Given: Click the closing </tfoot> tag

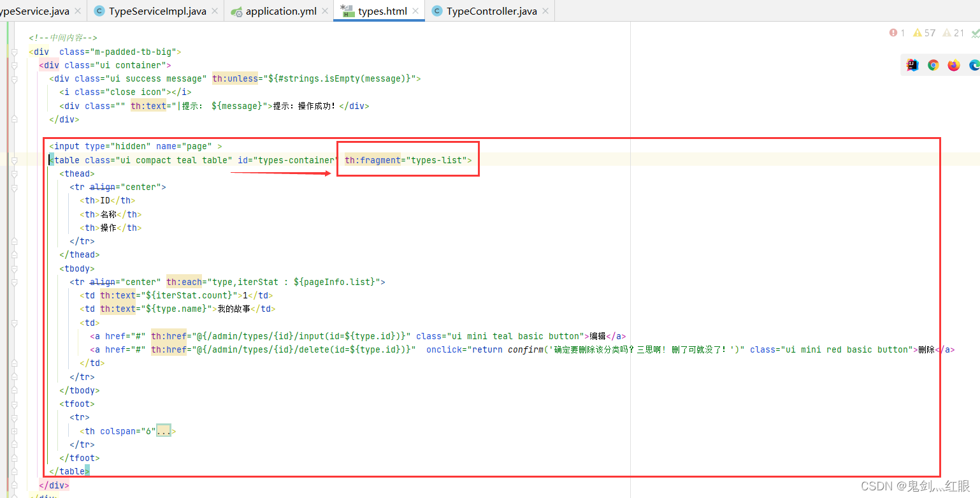Looking at the screenshot, I should point(80,458).
